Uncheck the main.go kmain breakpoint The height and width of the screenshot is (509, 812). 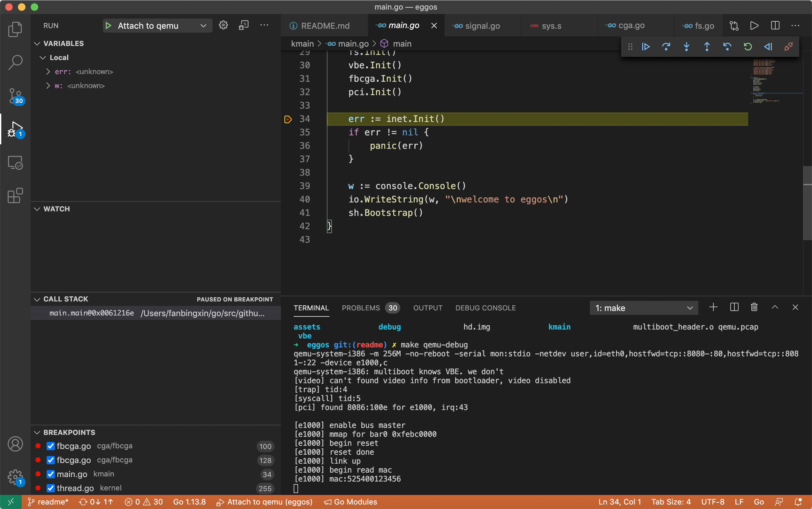click(x=51, y=474)
